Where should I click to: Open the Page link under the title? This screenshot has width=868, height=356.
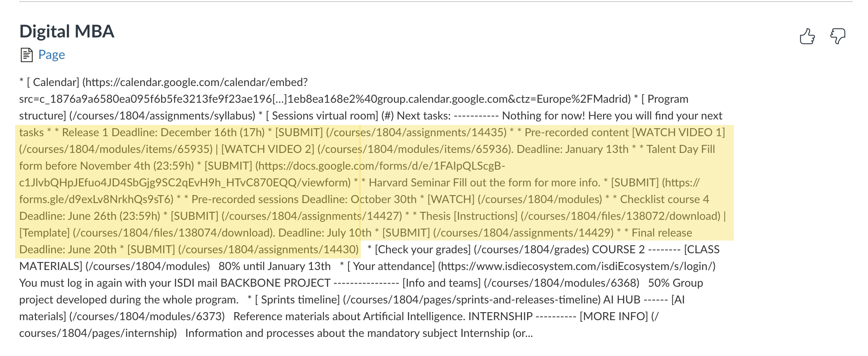(x=51, y=55)
